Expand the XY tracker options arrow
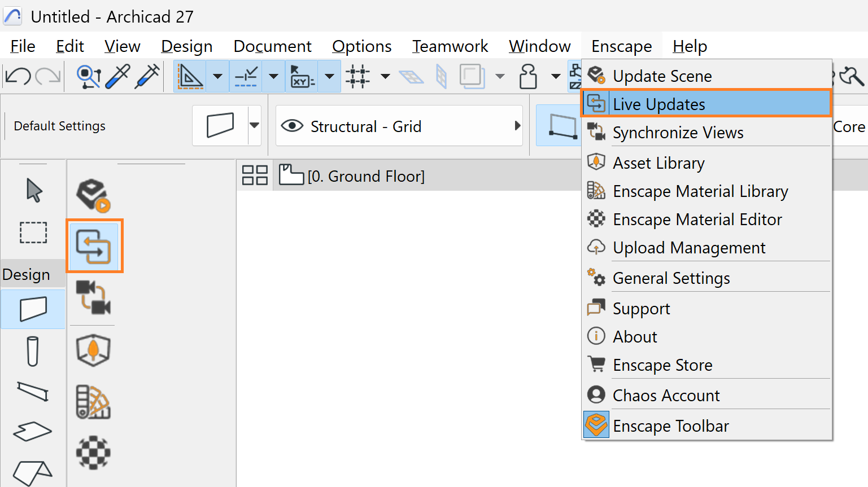The image size is (868, 487). (329, 76)
